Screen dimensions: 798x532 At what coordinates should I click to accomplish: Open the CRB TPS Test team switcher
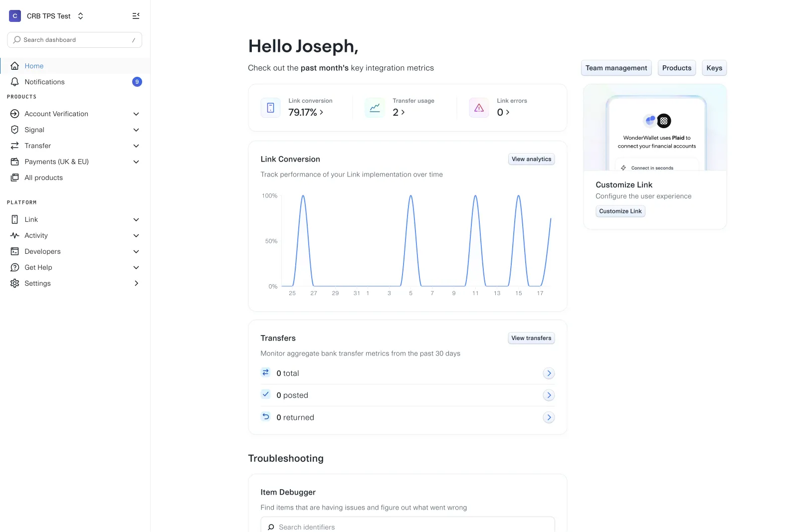47,16
